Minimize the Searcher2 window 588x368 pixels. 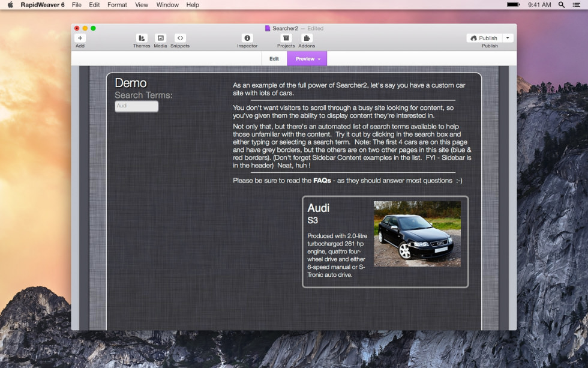click(85, 28)
